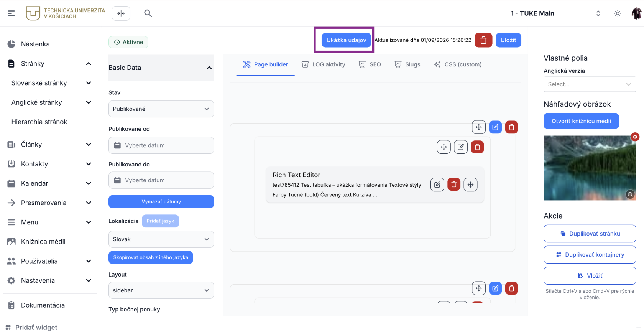Click the Publikované do date field

click(x=161, y=180)
